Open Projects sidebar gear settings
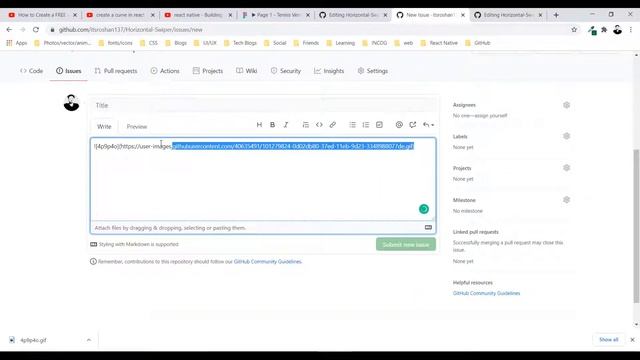The width and height of the screenshot is (640, 360). click(x=566, y=168)
